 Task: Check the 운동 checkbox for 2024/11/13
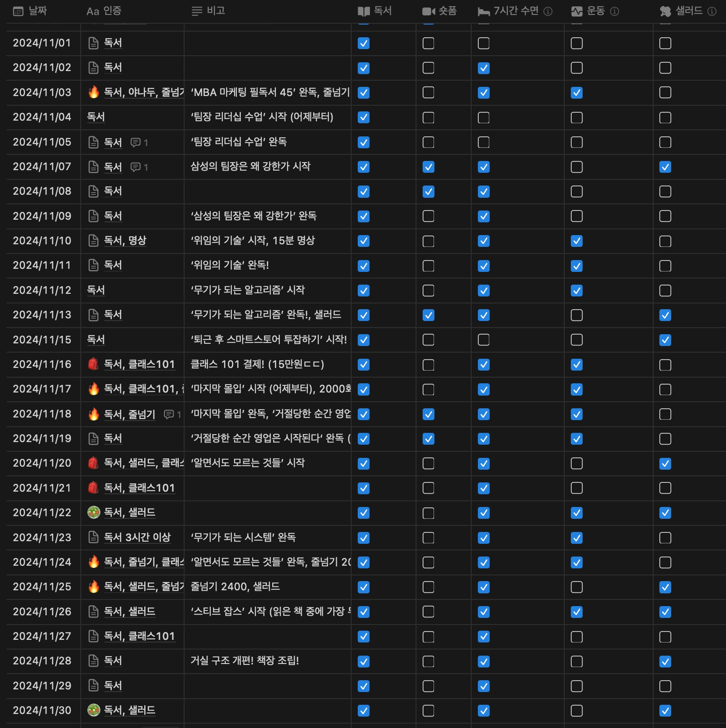(x=577, y=315)
